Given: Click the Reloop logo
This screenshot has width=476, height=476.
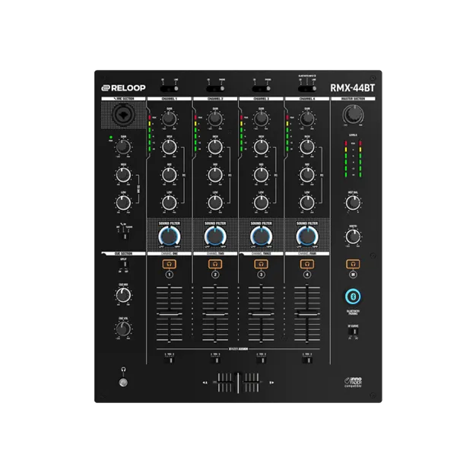Looking at the screenshot, I should pos(123,88).
